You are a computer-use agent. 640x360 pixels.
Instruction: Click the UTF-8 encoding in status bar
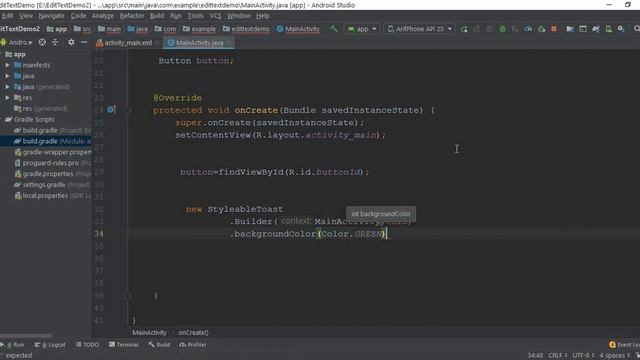[x=583, y=356]
